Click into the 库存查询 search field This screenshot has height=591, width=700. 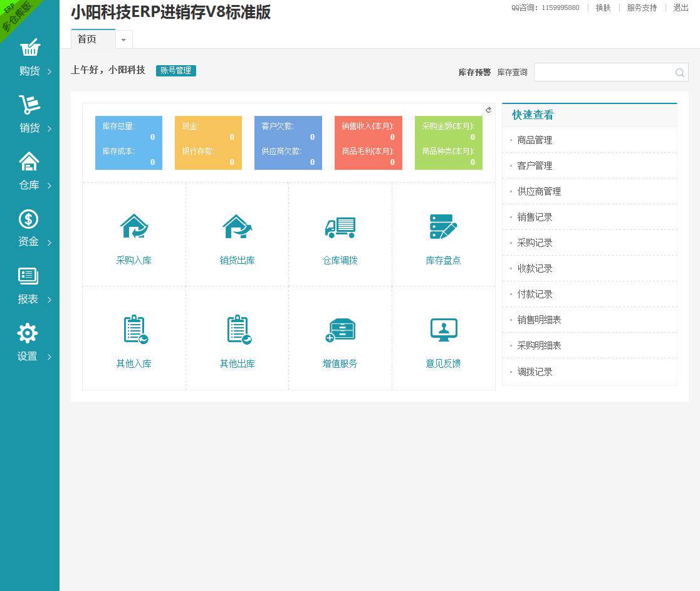click(611, 72)
